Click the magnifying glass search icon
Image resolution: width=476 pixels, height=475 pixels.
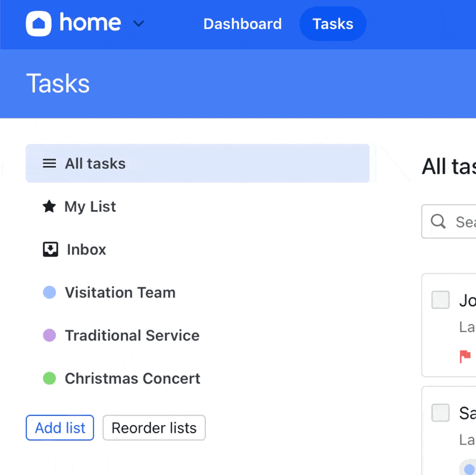click(439, 221)
